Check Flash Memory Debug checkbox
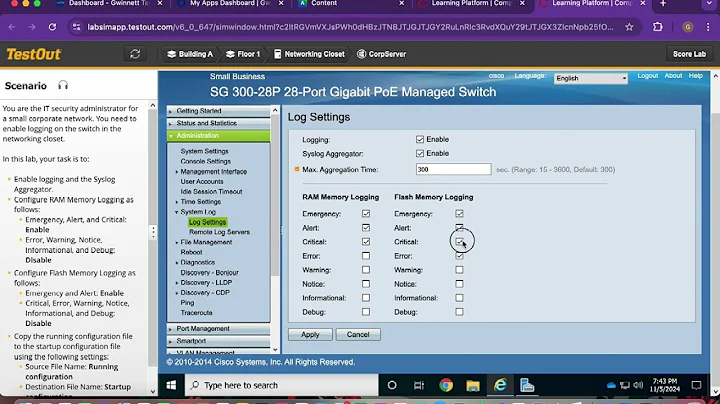 pyautogui.click(x=459, y=312)
